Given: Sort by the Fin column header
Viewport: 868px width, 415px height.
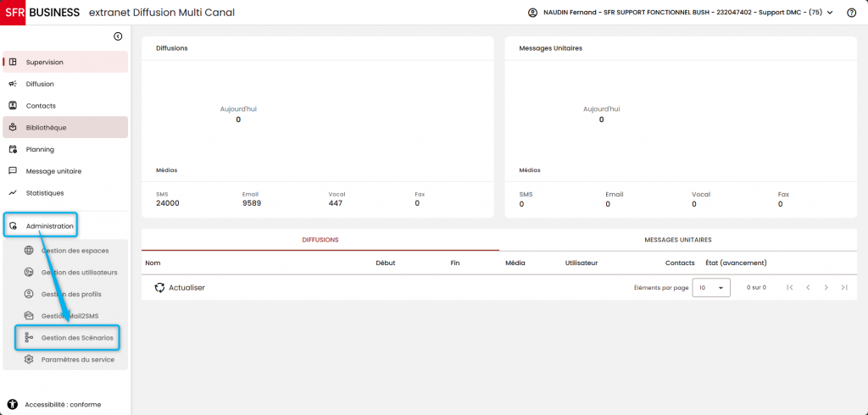Looking at the screenshot, I should point(455,263).
